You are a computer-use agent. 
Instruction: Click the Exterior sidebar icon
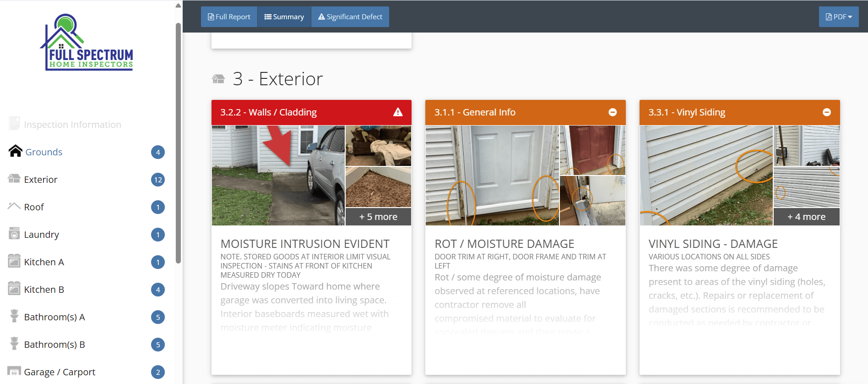click(x=14, y=179)
